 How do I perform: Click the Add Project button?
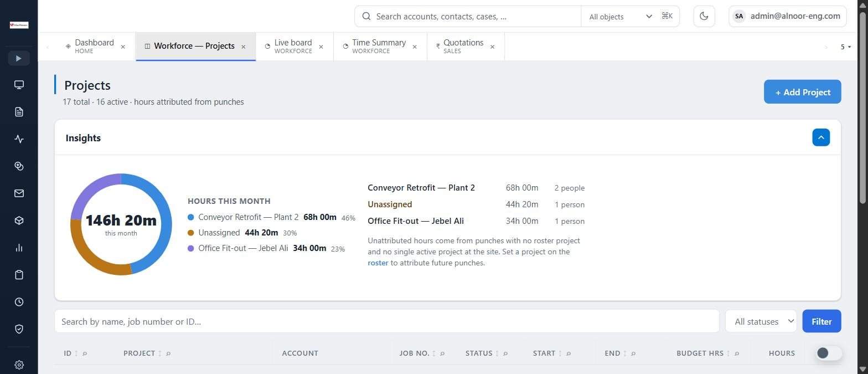803,92
